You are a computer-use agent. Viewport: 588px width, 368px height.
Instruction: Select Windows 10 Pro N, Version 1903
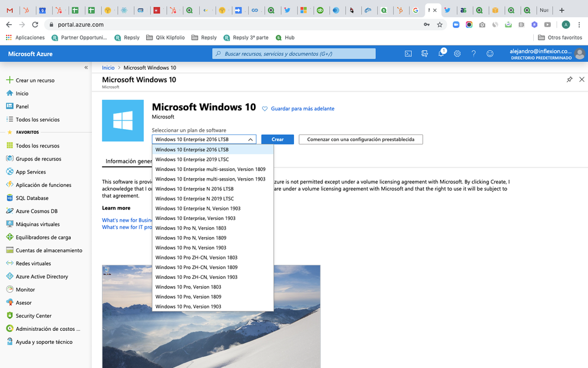point(213,248)
